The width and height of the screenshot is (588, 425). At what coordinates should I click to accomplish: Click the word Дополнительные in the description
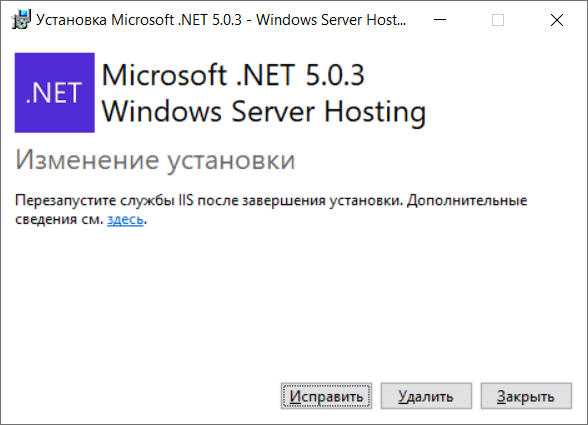pyautogui.click(x=467, y=200)
